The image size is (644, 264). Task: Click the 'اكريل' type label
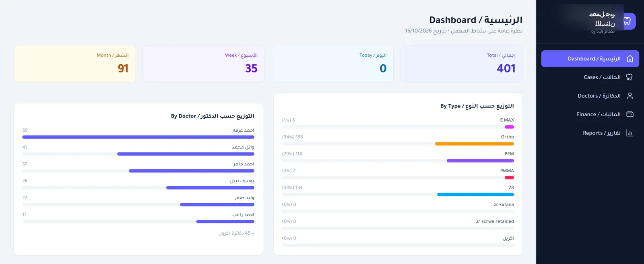tap(508, 238)
